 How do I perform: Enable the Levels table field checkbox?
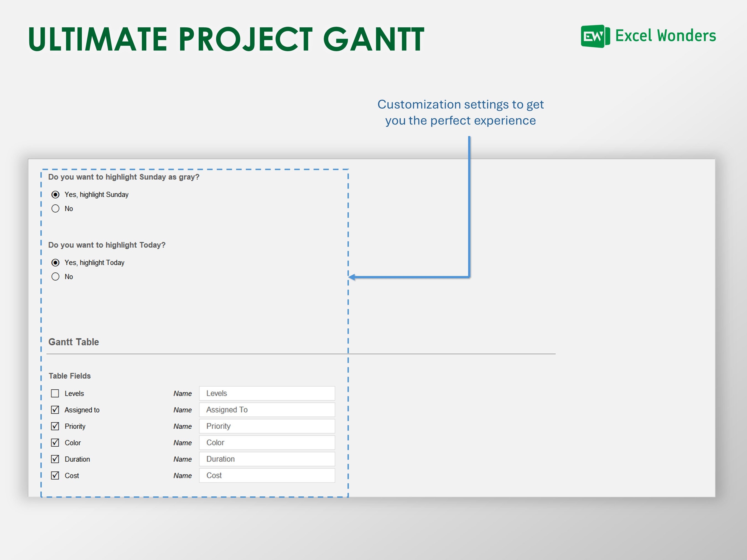coord(55,393)
